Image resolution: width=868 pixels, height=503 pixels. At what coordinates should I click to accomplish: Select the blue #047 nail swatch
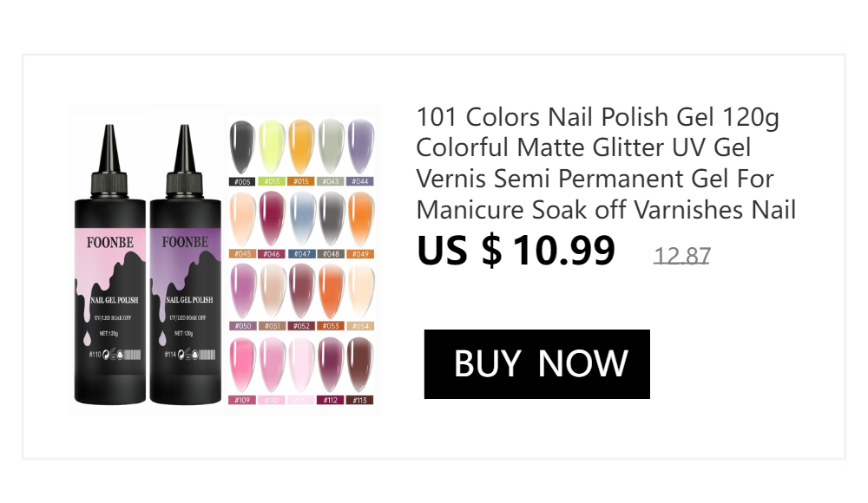301,219
